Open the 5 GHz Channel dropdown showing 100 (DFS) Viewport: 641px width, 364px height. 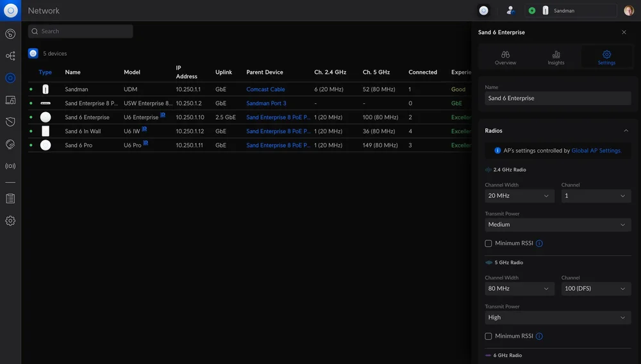coord(596,288)
